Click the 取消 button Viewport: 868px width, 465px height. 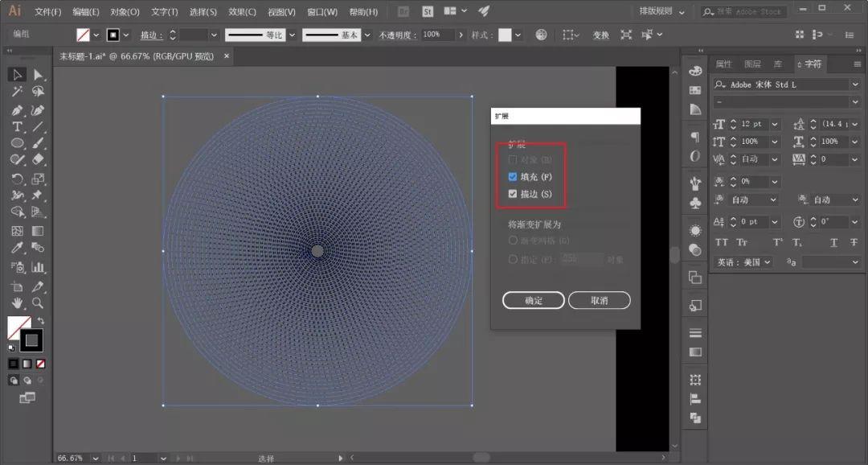coord(600,300)
